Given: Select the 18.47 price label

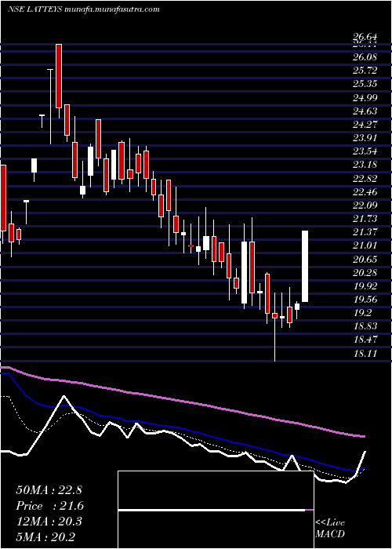Looking at the screenshot, I should tap(365, 340).
